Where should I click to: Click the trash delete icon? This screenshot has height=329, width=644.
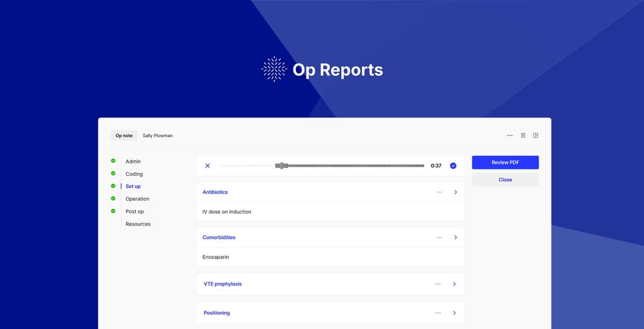click(523, 135)
